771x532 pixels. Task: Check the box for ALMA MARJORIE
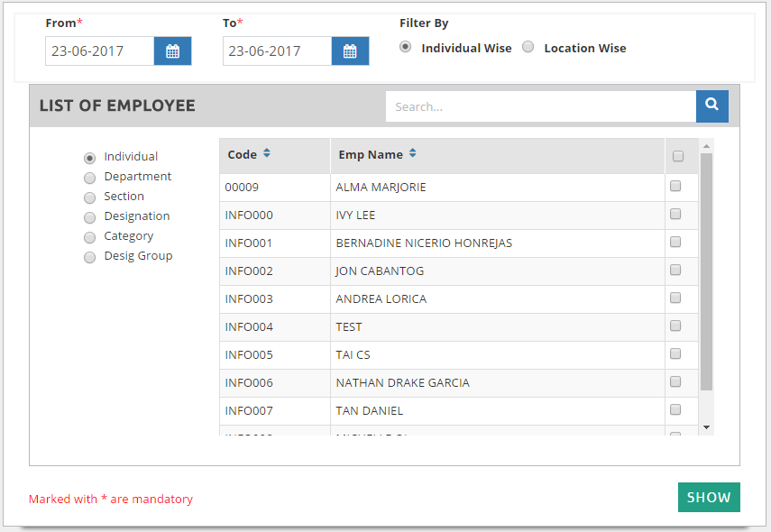[675, 187]
